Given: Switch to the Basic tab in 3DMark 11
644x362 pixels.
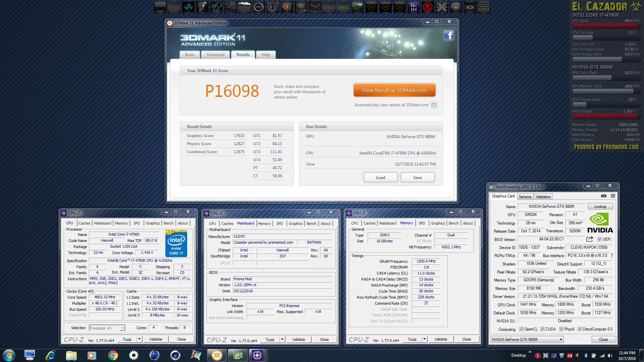Looking at the screenshot, I should [x=190, y=55].
